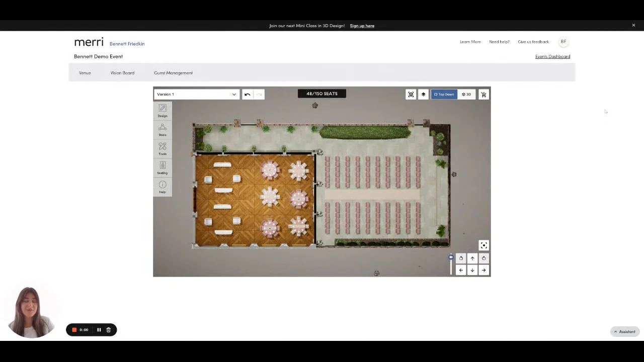Open the BF user avatar menu
This screenshot has width=644, height=362.
[x=563, y=42]
